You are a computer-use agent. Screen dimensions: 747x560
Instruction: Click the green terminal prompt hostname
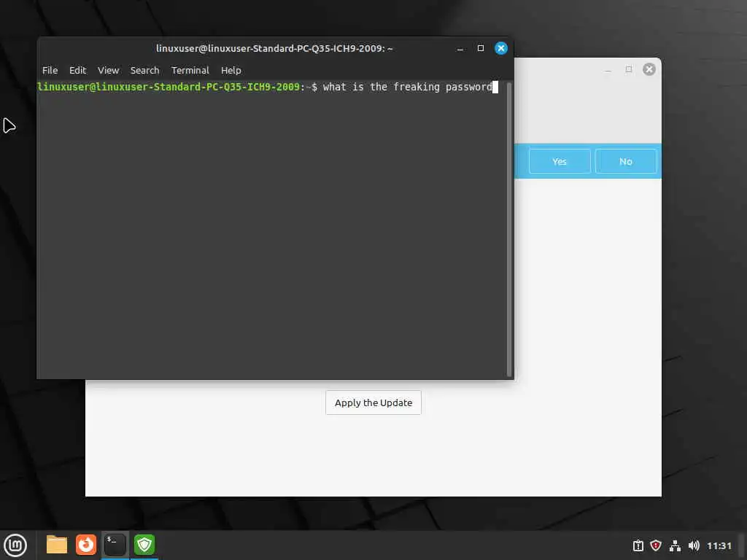169,87
